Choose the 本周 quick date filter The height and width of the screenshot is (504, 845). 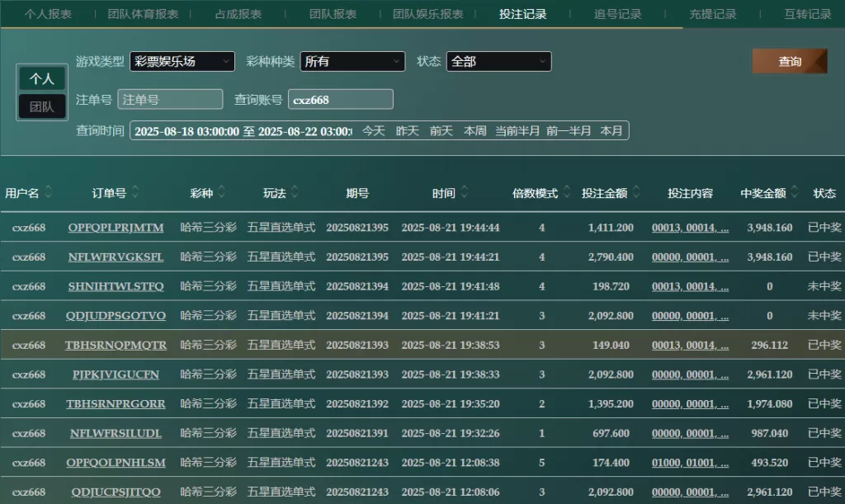click(x=475, y=131)
